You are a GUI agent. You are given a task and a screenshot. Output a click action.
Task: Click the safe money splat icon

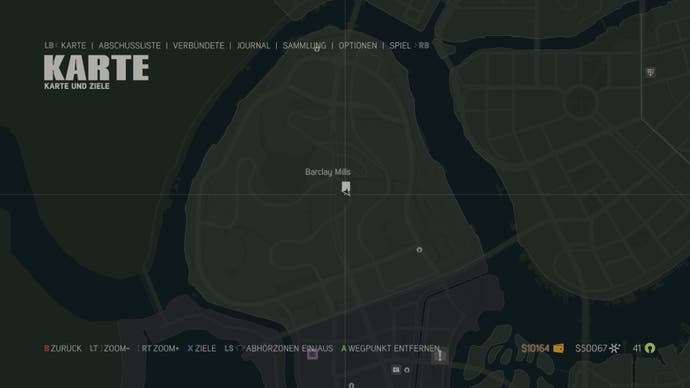[x=615, y=348]
